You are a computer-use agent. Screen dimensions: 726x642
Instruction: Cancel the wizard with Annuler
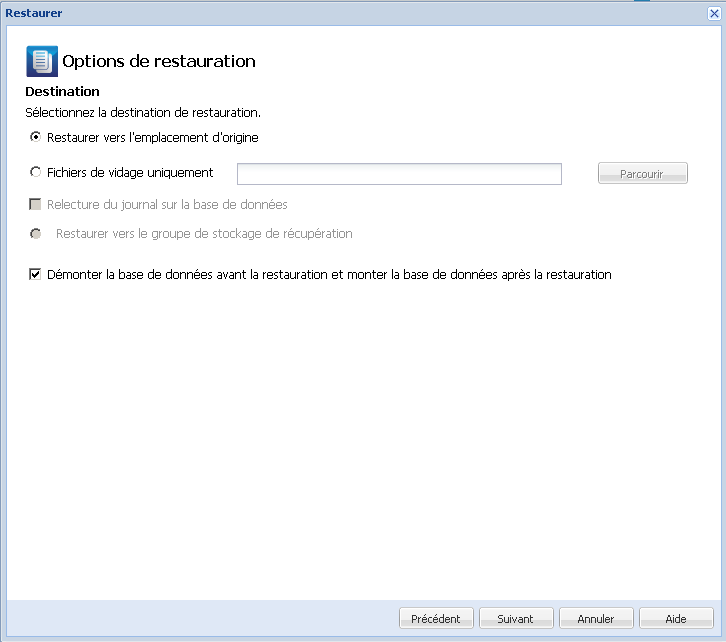tap(596, 618)
